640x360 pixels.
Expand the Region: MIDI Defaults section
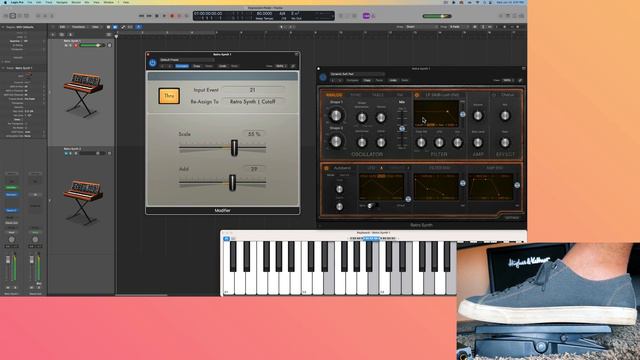3,27
